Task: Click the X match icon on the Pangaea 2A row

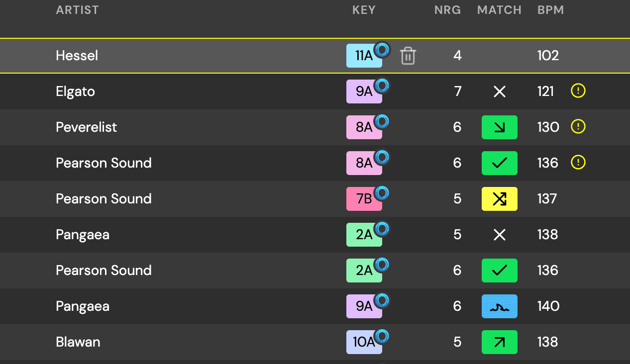Action: 499,234
